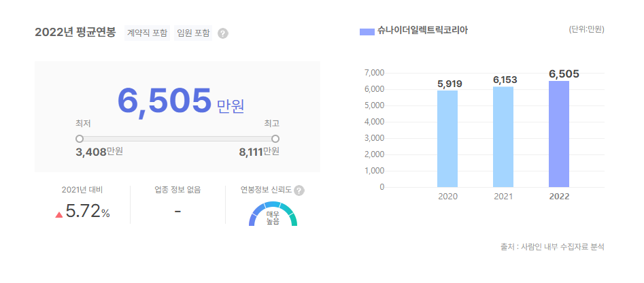Click the 최고 salary range handle

tap(275, 139)
